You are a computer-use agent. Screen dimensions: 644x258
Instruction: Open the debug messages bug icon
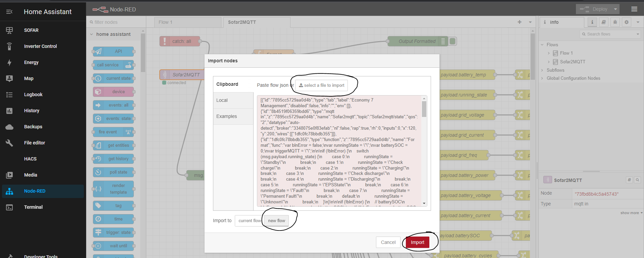(x=615, y=22)
